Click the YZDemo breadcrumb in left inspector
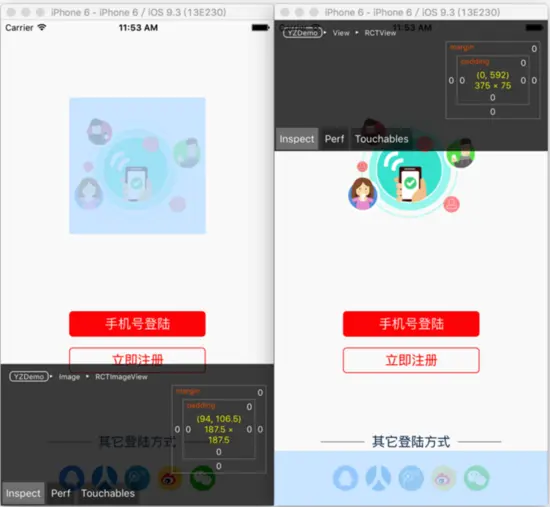Image resolution: width=550 pixels, height=507 pixels. point(29,376)
